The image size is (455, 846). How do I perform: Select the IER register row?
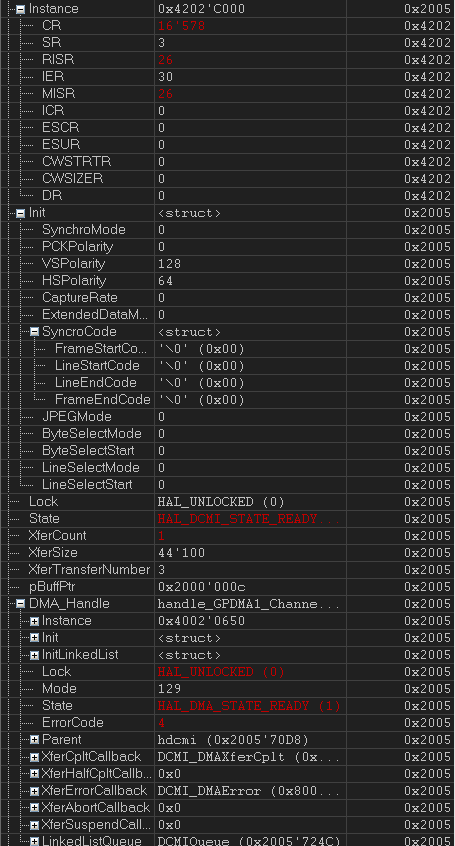coord(227,77)
